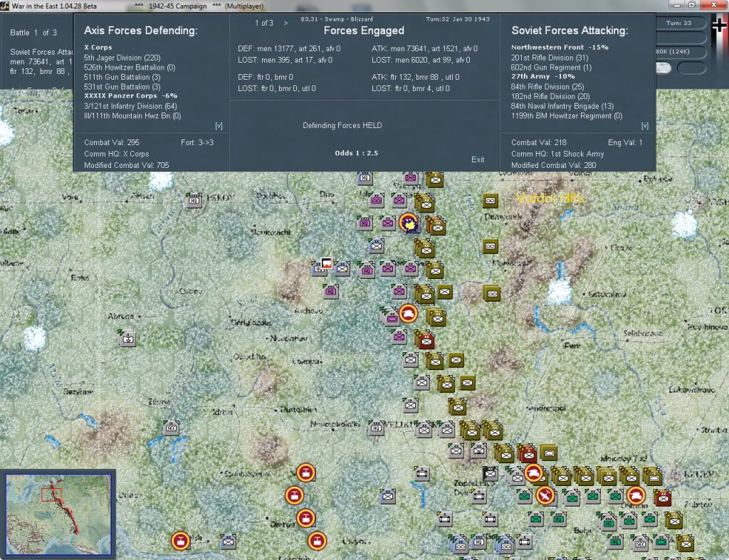Select the purple XXXX HQ counter left of the battle marker

(365, 223)
